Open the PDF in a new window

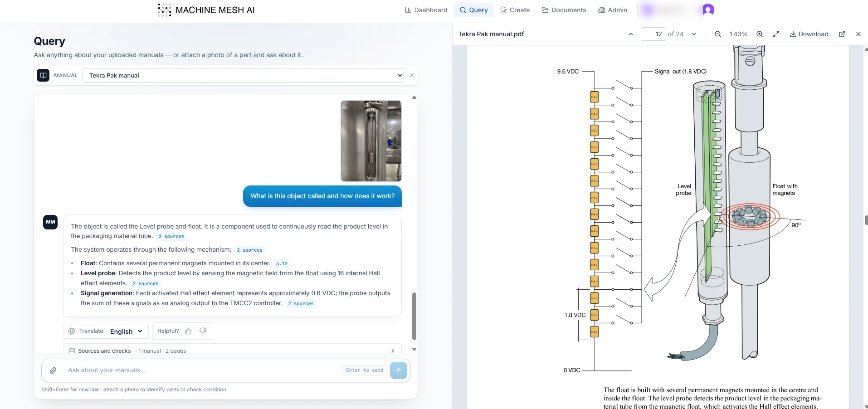[x=842, y=34]
